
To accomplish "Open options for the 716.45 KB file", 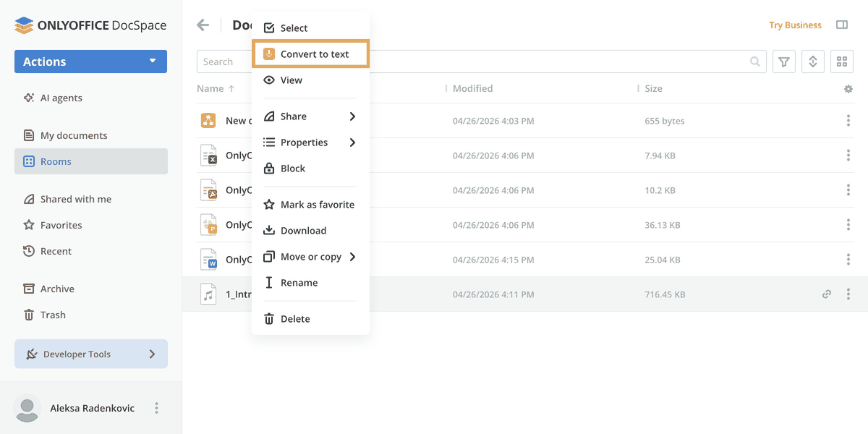I will pyautogui.click(x=848, y=294).
